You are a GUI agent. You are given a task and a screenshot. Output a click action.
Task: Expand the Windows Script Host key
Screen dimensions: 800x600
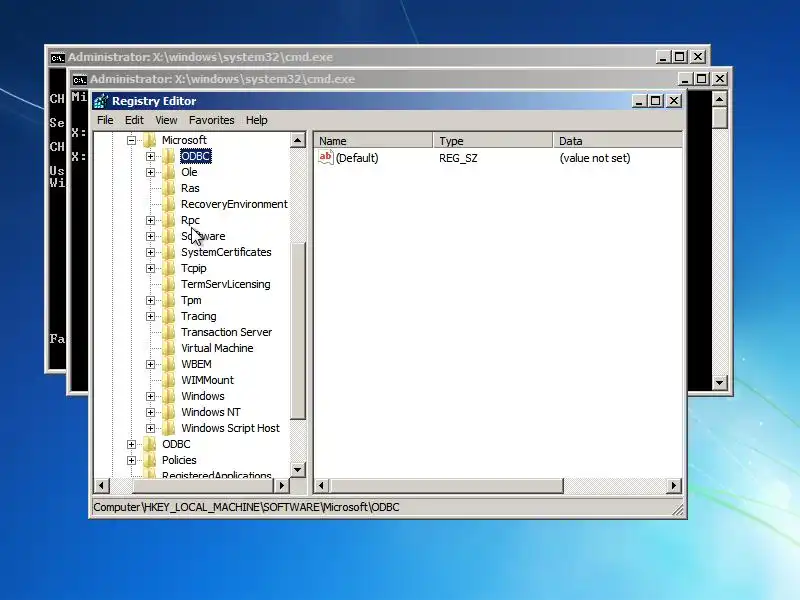click(151, 428)
